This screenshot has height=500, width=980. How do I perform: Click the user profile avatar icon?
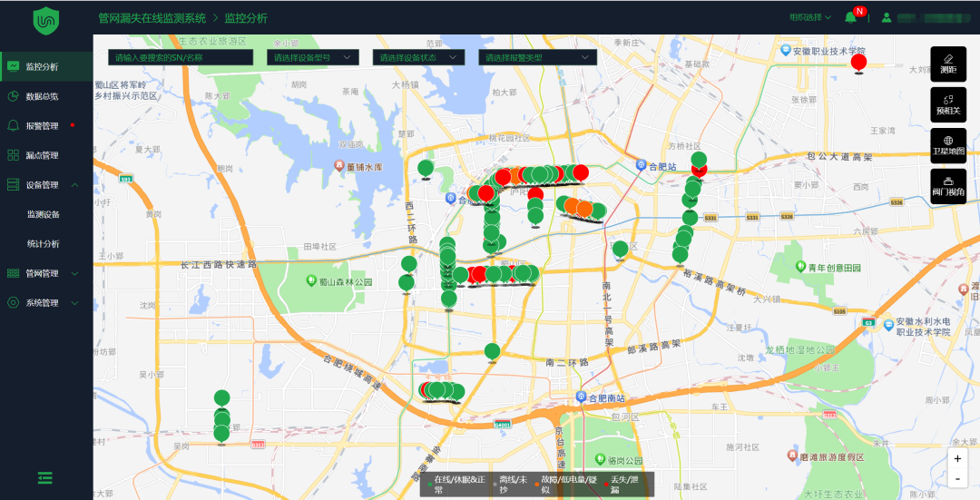(x=887, y=17)
